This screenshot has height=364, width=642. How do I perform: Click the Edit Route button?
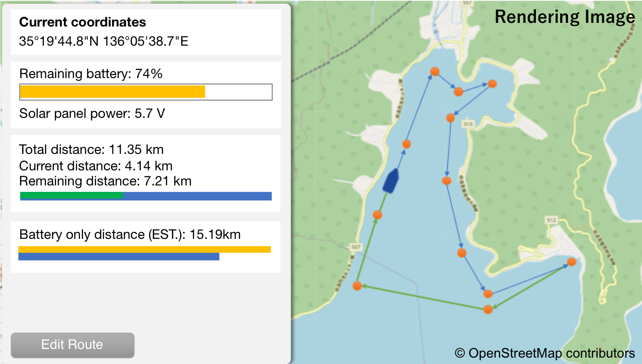coord(72,345)
